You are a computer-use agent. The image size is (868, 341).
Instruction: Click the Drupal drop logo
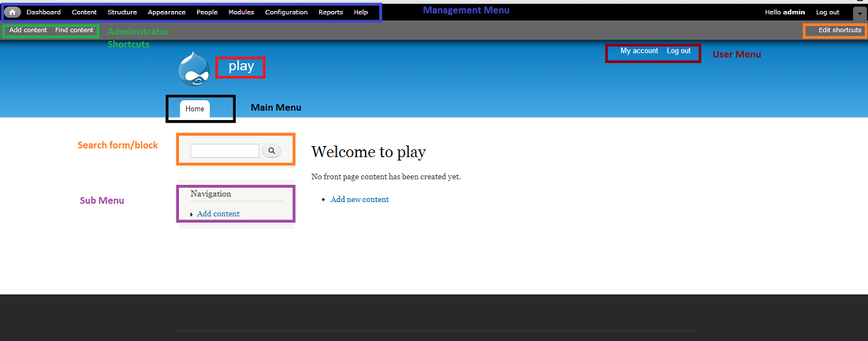point(194,69)
